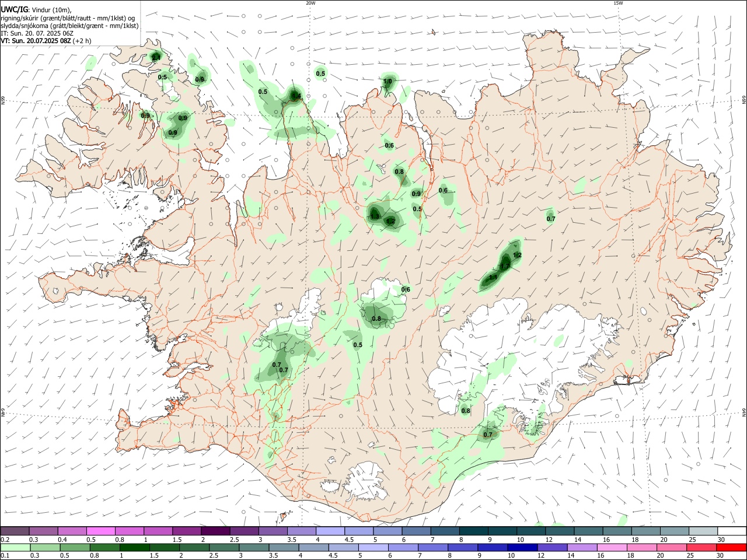747x560 pixels.
Task: Click the '15W' longitude label
Action: [x=618, y=3]
